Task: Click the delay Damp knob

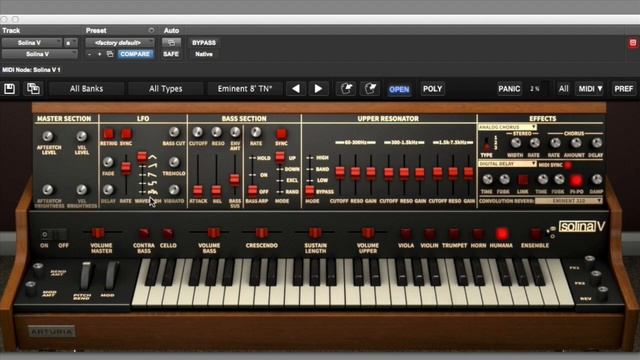Action: point(597,179)
